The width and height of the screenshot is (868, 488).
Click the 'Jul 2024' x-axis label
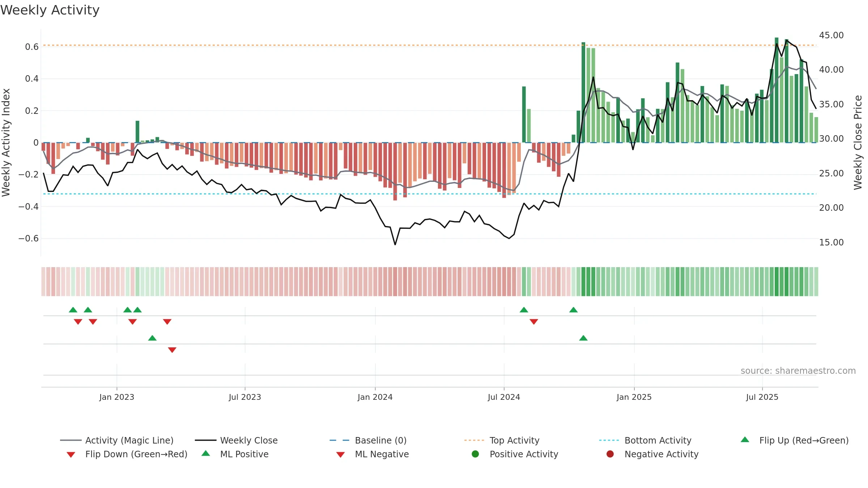pos(504,397)
